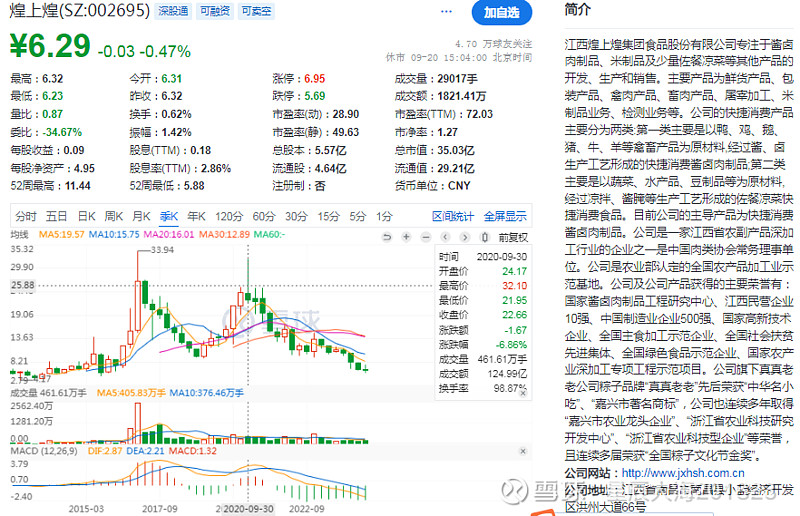Image resolution: width=800 pixels, height=516 pixels.
Task: Click the MA5:19.57 indicator label
Action: tap(61, 234)
